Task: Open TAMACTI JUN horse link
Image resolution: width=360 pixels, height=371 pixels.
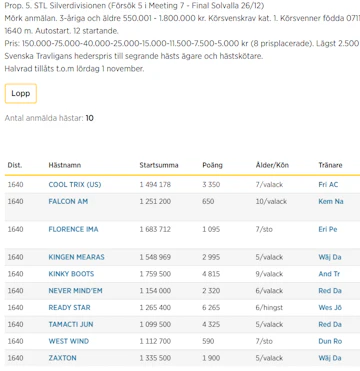Action: (71, 324)
